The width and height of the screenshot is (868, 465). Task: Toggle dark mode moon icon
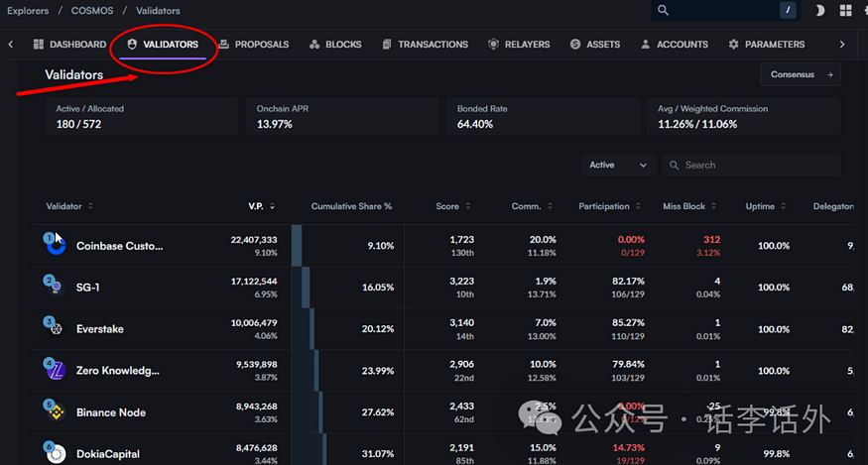click(x=819, y=11)
